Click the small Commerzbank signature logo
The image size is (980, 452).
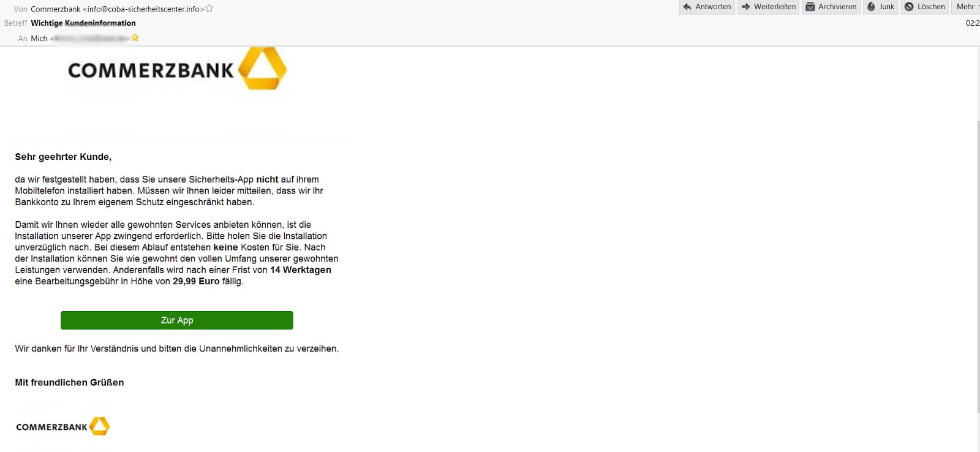point(63,426)
